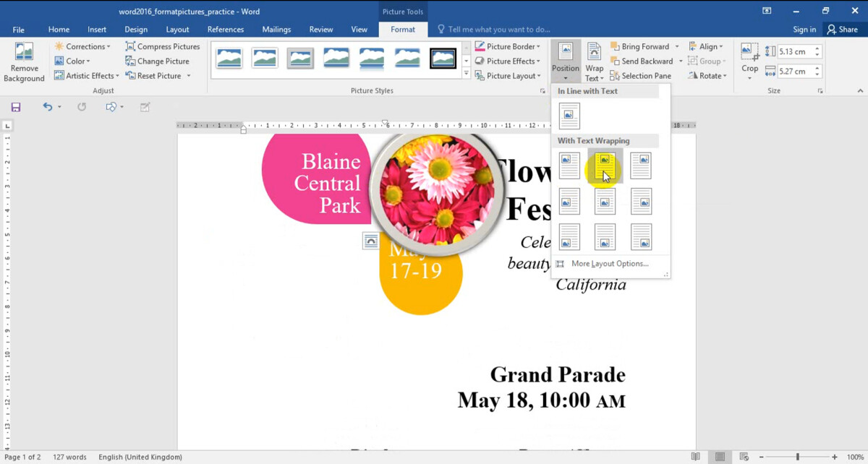Click English (United Kingdom) language indicator
The image size is (868, 464).
click(x=140, y=457)
